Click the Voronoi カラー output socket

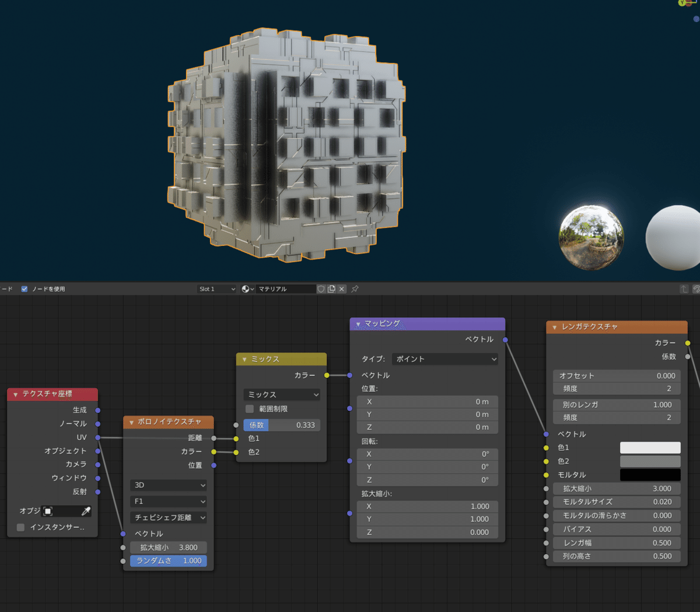[213, 452]
